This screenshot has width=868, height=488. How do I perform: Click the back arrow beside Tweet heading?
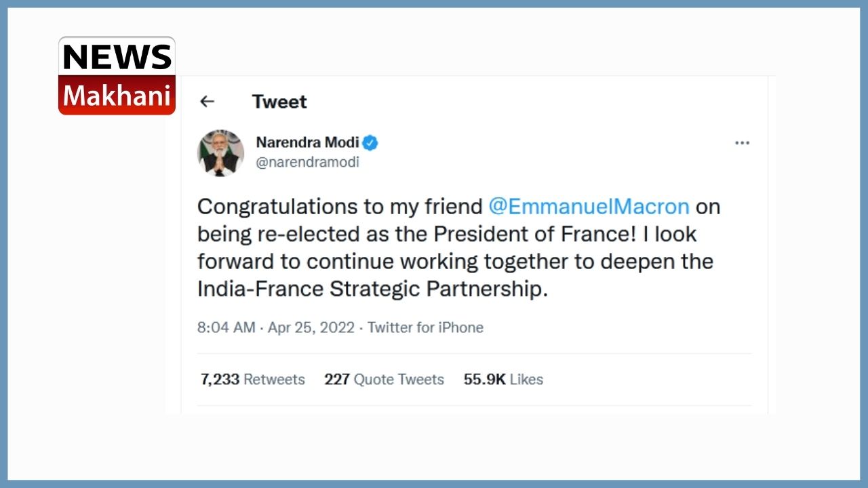click(x=207, y=102)
